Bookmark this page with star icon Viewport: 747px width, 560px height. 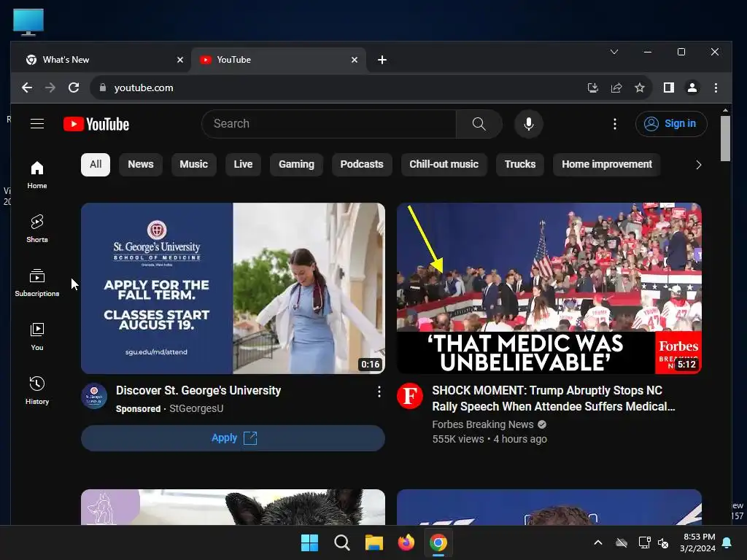point(639,87)
